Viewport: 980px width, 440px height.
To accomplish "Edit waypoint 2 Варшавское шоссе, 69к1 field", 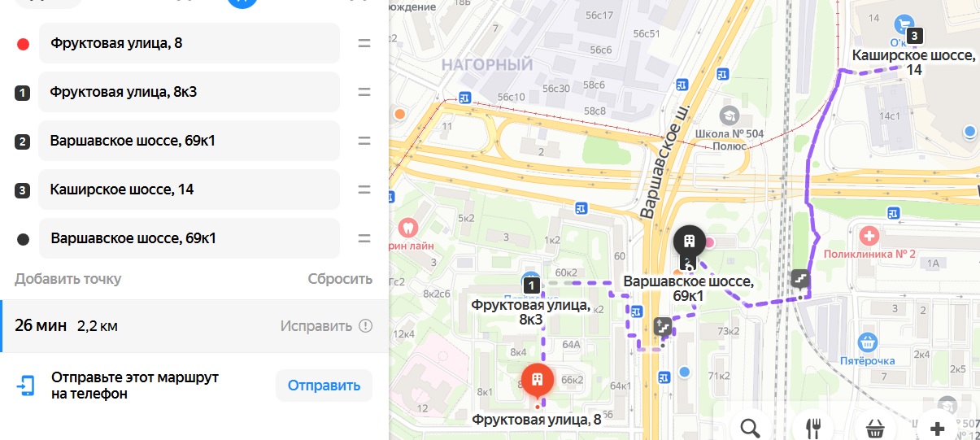I will coord(189,141).
